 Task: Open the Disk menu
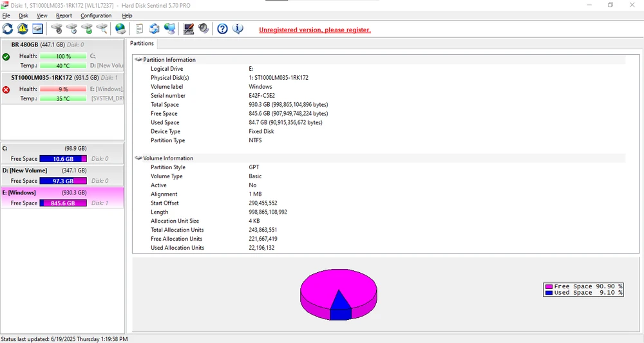[23, 15]
